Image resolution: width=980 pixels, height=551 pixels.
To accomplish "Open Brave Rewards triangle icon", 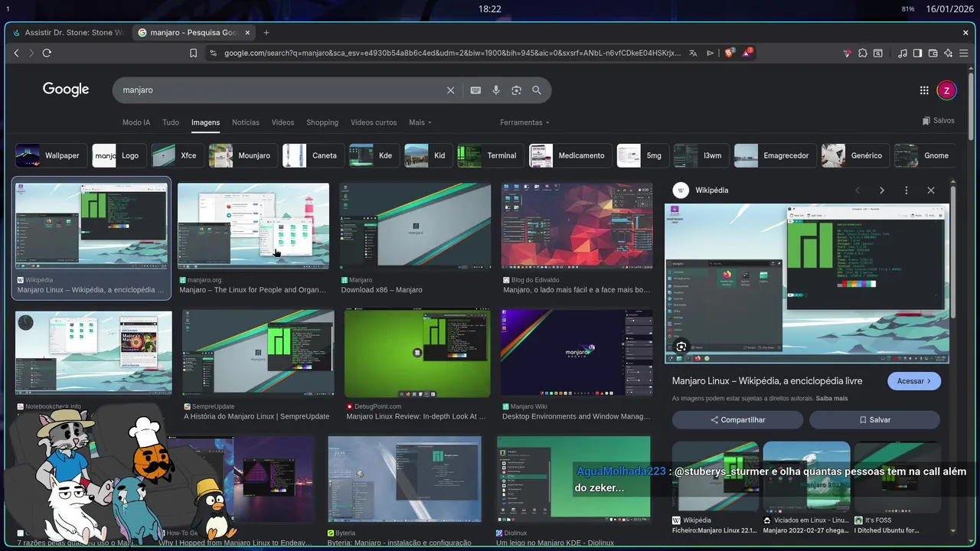I will pyautogui.click(x=746, y=53).
